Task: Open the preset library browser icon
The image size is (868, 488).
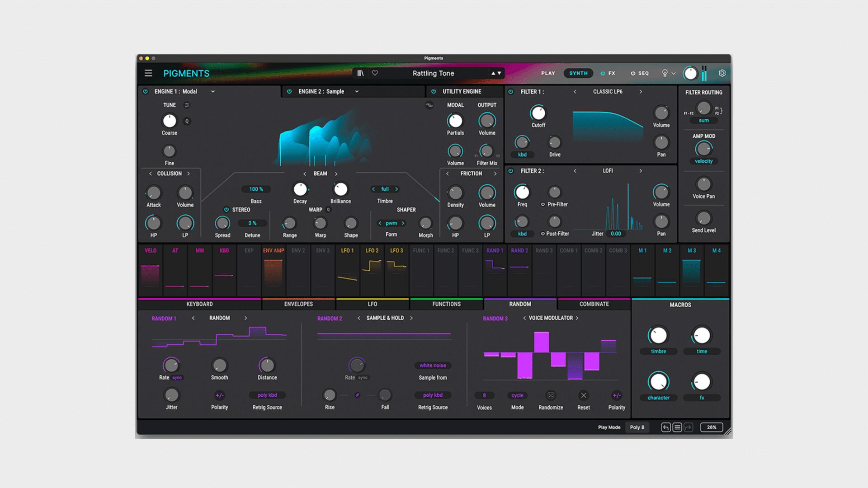Action: coord(359,73)
